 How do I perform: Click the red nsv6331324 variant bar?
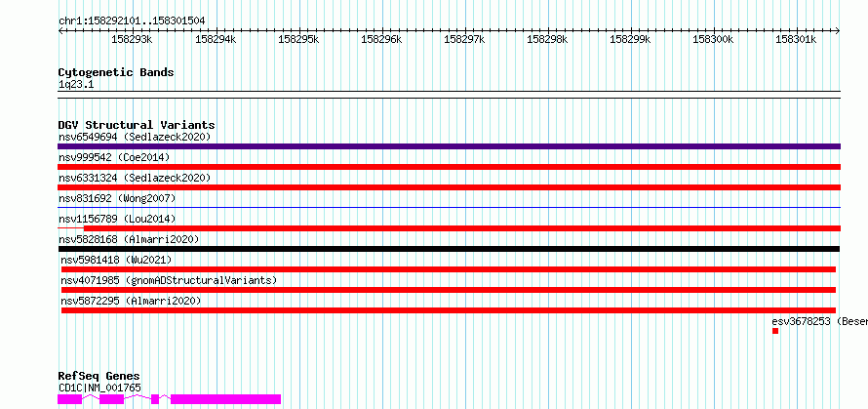point(449,187)
